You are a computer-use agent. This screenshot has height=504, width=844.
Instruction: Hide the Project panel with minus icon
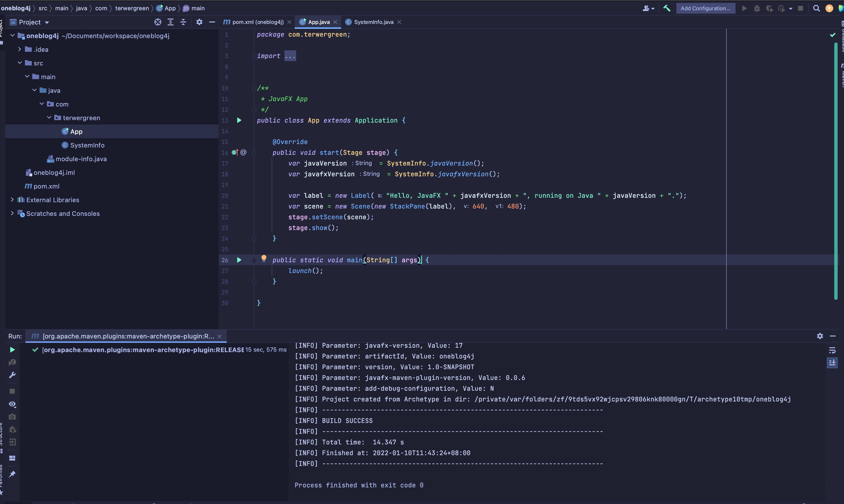(212, 22)
